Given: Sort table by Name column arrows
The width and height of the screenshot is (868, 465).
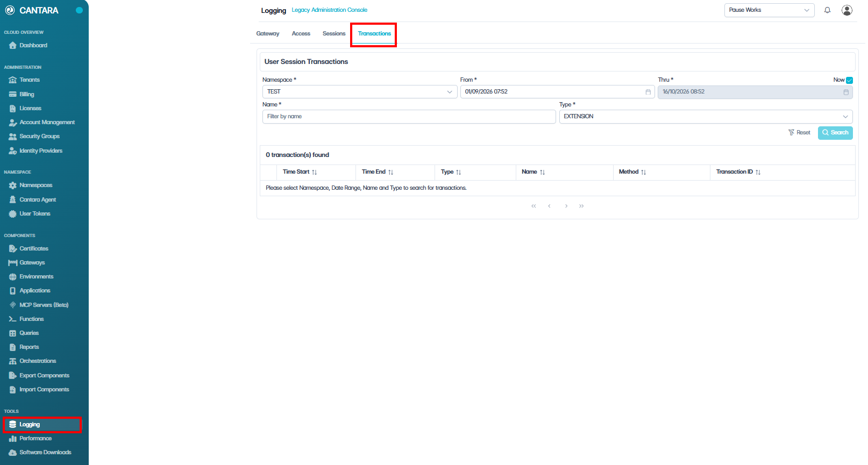Looking at the screenshot, I should [x=542, y=172].
